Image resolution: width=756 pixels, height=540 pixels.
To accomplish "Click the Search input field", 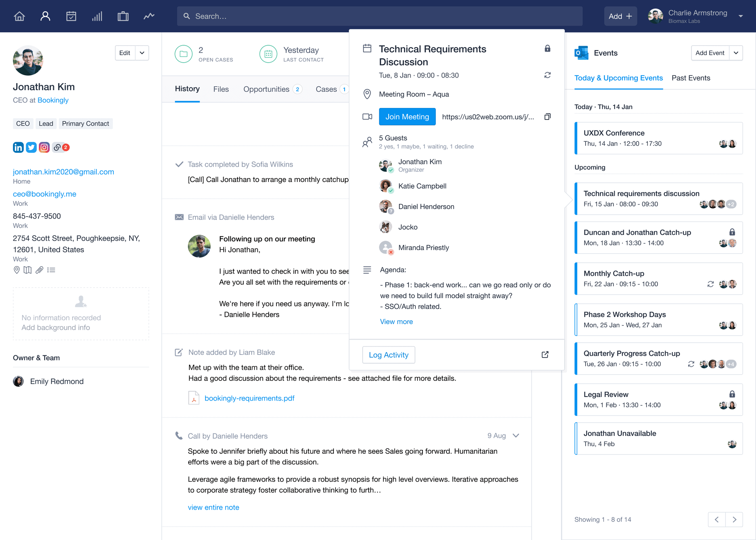I will coord(380,16).
